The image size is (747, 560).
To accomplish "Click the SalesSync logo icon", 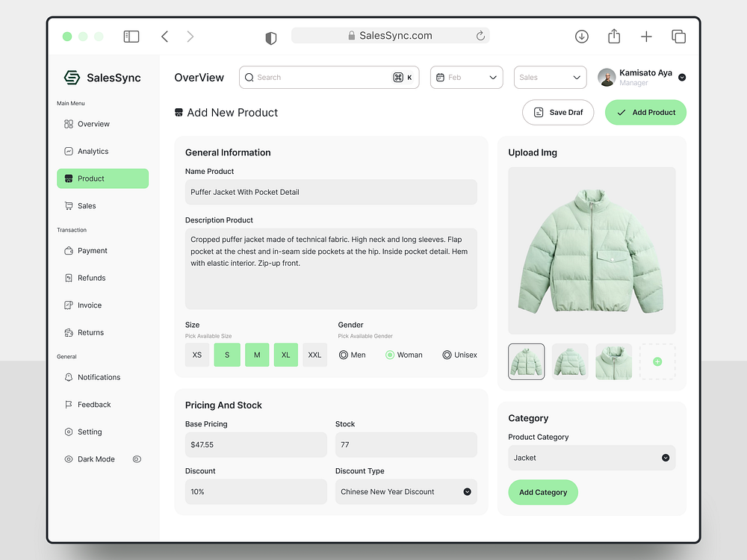I will 72,77.
